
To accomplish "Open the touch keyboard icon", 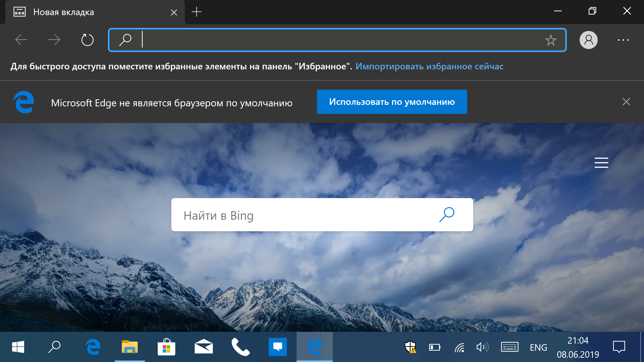I will point(510,347).
